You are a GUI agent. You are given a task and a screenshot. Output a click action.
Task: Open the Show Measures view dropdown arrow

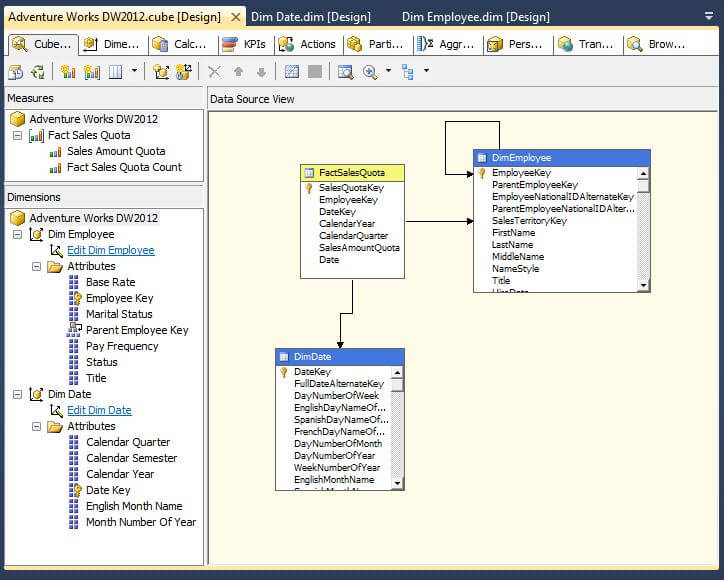click(x=134, y=72)
